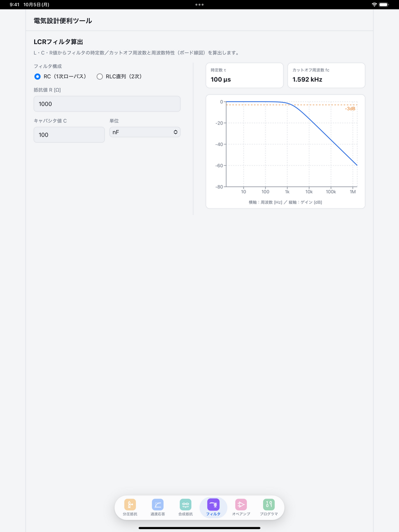
Task: Select RLC直列（2次）filter configuration
Action: pos(119,76)
